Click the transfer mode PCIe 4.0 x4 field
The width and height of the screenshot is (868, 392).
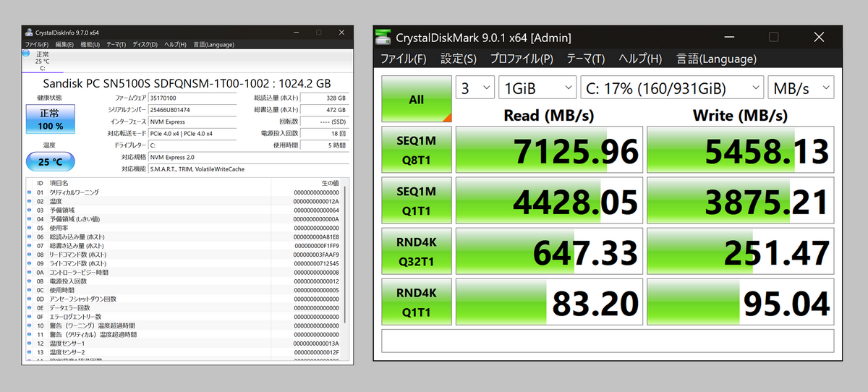click(x=192, y=134)
